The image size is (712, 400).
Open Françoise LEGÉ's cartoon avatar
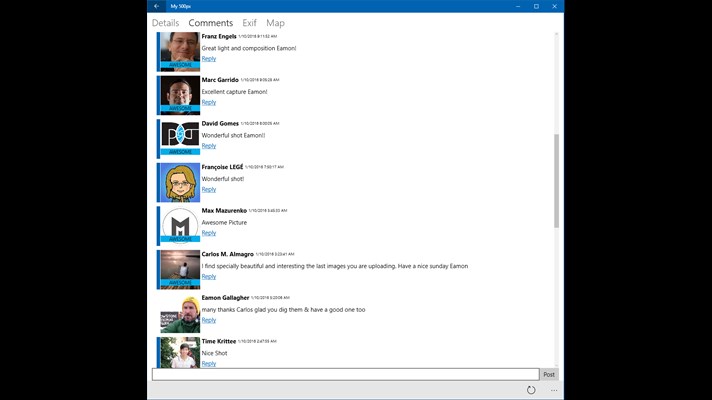coord(180,183)
